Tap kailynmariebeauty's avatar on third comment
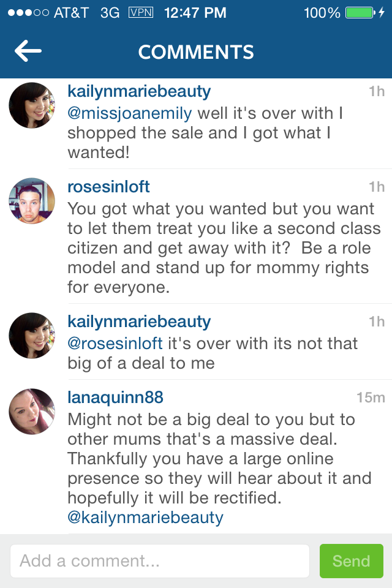Viewport: 392px width, 588px height. pyautogui.click(x=32, y=336)
